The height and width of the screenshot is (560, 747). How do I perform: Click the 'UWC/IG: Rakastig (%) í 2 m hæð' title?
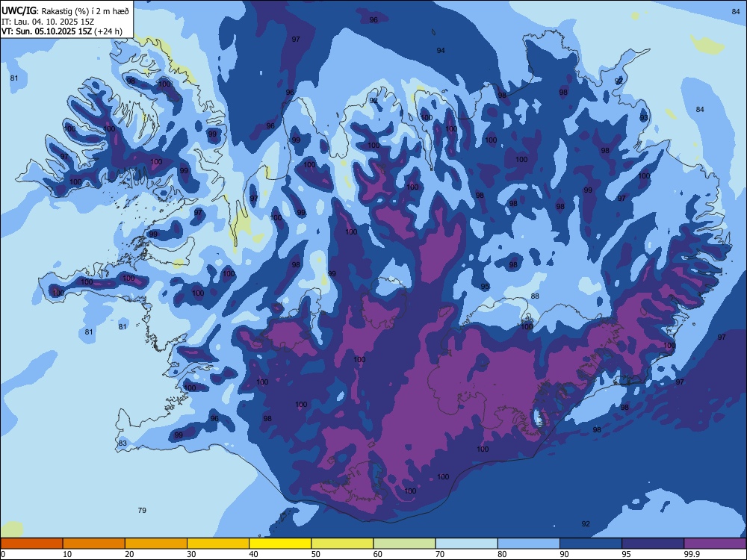pyautogui.click(x=65, y=11)
